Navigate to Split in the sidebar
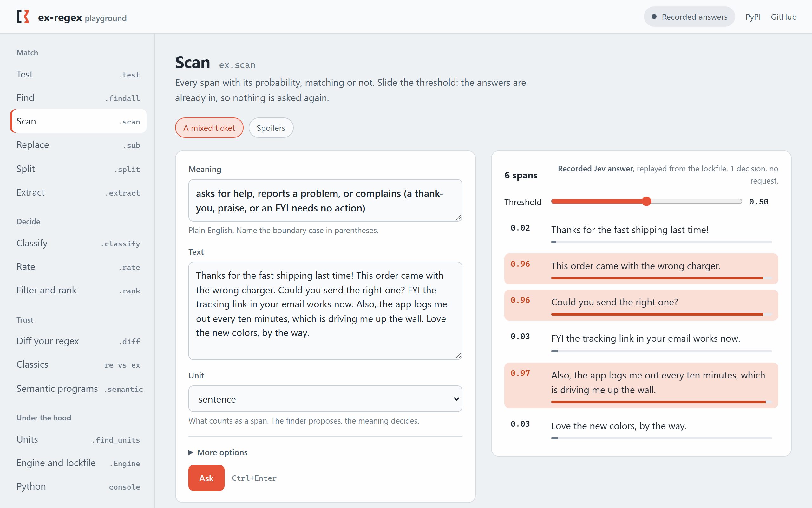The height and width of the screenshot is (508, 812). 78,169
